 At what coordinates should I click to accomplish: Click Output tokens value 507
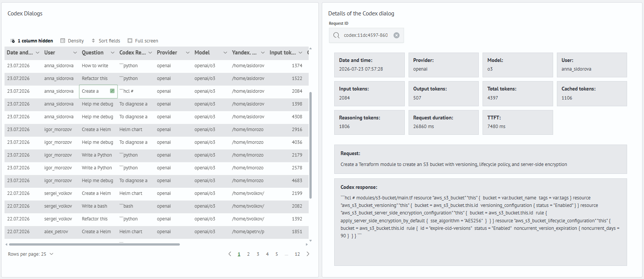(417, 98)
